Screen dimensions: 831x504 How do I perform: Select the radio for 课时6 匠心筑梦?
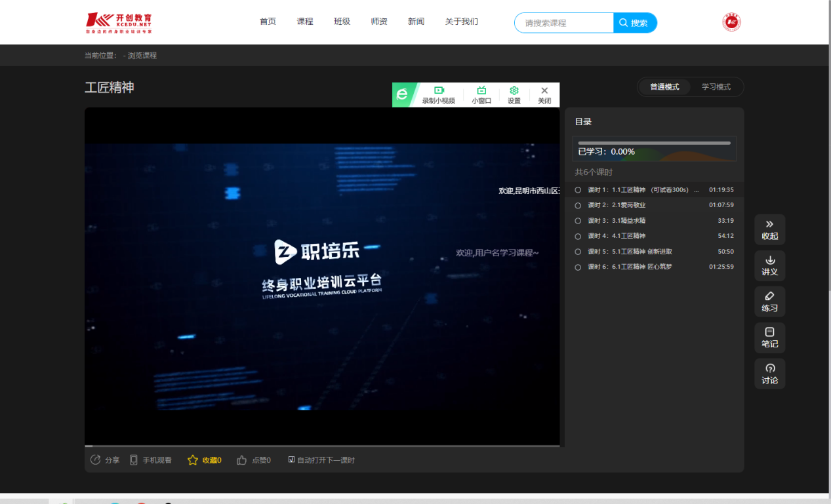click(x=578, y=267)
